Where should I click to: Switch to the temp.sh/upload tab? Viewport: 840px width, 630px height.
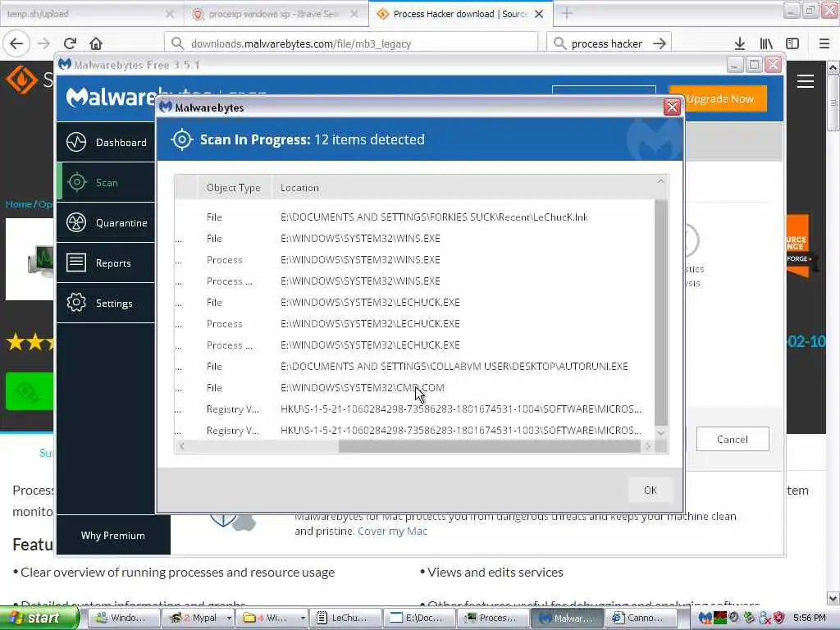coord(90,14)
